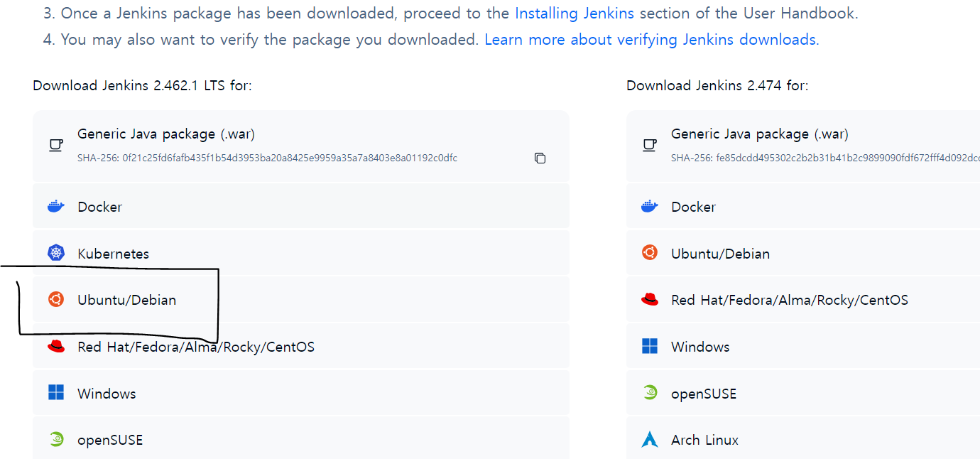The width and height of the screenshot is (980, 459).
Task: Click the Windows logo icon under Jenkins 2.474
Action: tap(650, 347)
